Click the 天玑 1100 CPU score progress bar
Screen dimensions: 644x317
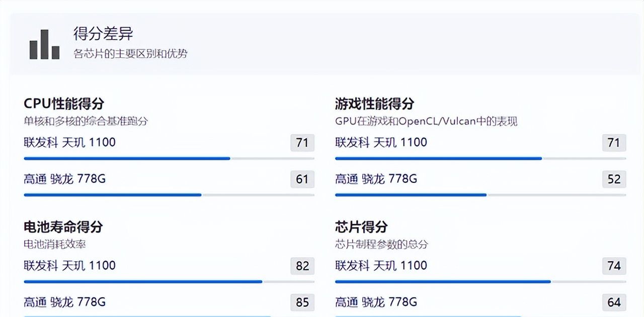(x=169, y=159)
